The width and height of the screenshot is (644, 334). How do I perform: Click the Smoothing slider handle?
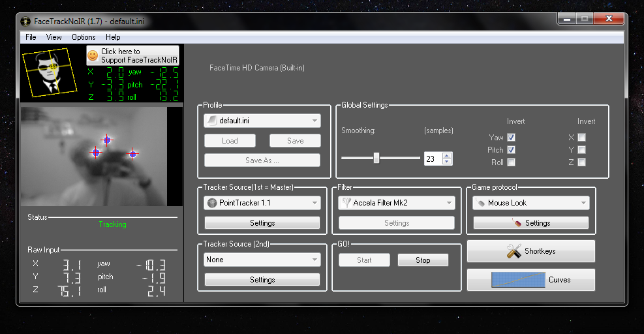[376, 158]
